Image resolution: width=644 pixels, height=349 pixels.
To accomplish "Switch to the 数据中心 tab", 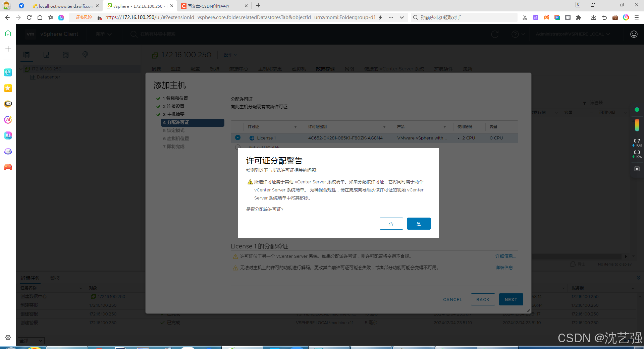I will 239,69.
